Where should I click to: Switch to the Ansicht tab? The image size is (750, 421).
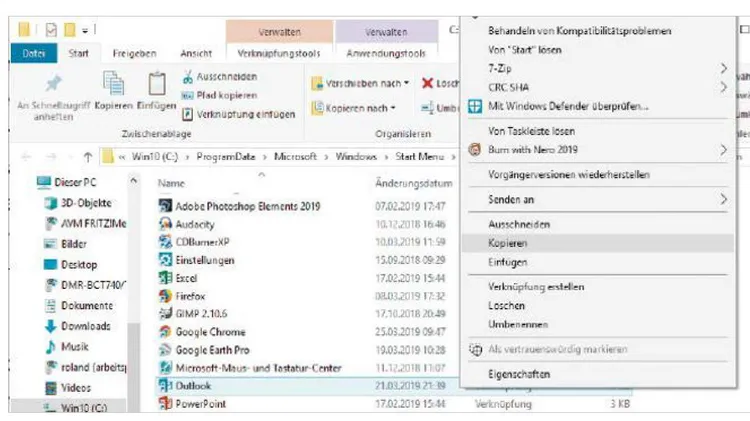pyautogui.click(x=196, y=54)
